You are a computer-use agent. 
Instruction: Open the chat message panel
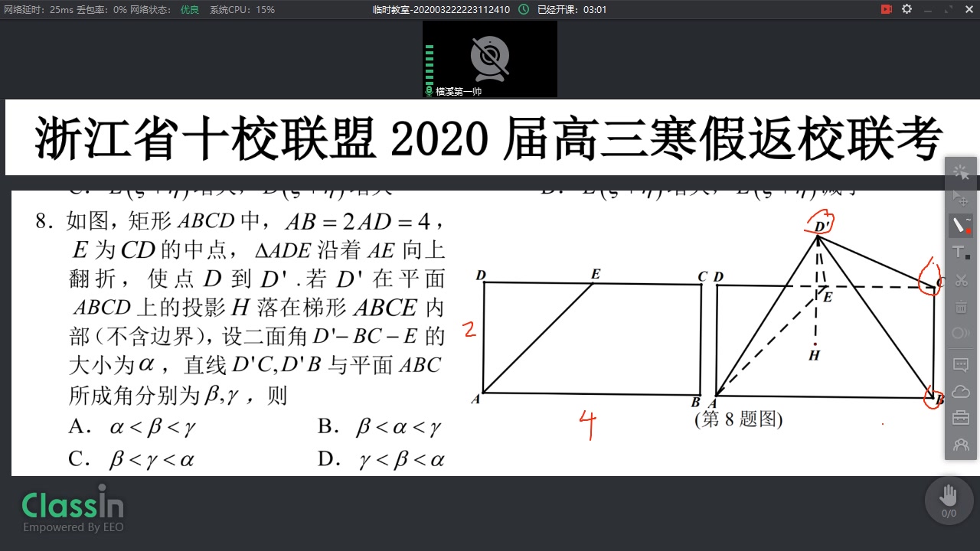click(x=961, y=364)
